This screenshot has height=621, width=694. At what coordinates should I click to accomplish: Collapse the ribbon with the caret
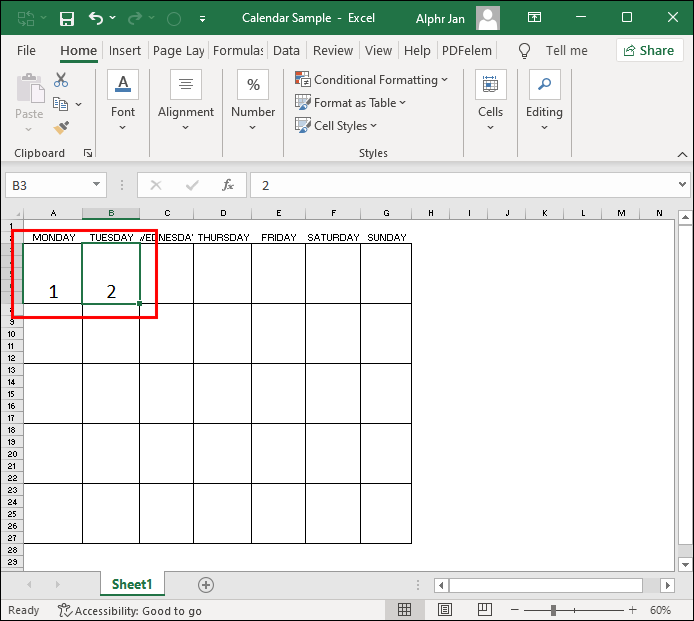pos(682,154)
